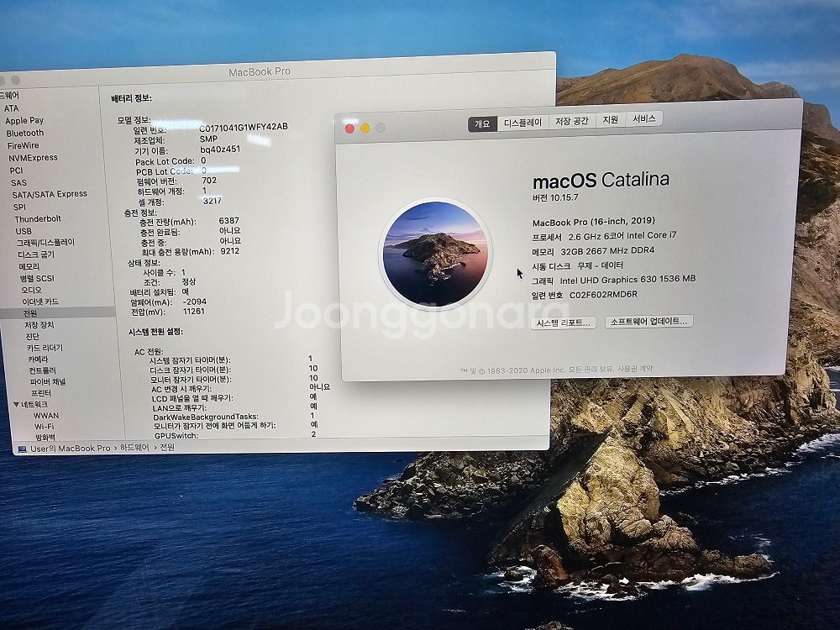Viewport: 840px width, 630px height.
Task: Show 카메라 information in the sidebar
Action: tap(38, 360)
